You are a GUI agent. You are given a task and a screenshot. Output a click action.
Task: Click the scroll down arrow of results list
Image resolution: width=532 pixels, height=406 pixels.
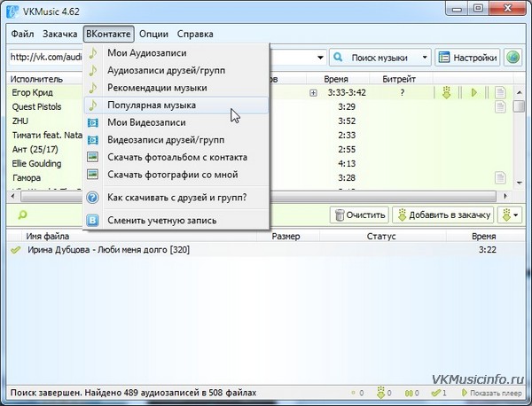[x=519, y=183]
